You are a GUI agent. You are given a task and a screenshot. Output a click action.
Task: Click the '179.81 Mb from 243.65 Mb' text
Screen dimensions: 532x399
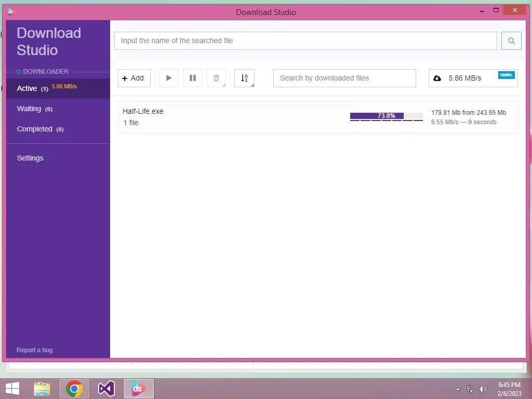(469, 113)
